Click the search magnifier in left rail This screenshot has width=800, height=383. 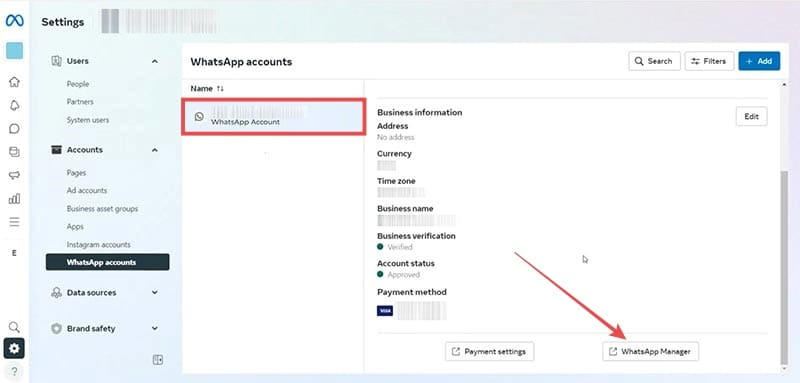click(x=14, y=327)
